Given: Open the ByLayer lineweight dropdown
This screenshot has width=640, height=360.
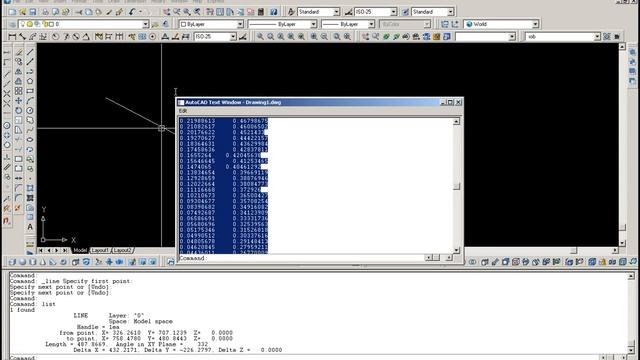Looking at the screenshot, I should pyautogui.click(x=371, y=24).
